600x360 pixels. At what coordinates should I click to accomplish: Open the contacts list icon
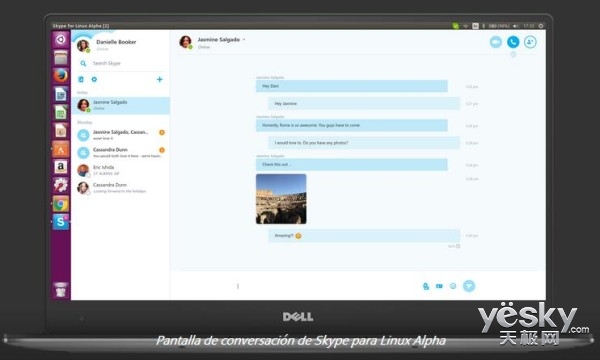click(81, 79)
